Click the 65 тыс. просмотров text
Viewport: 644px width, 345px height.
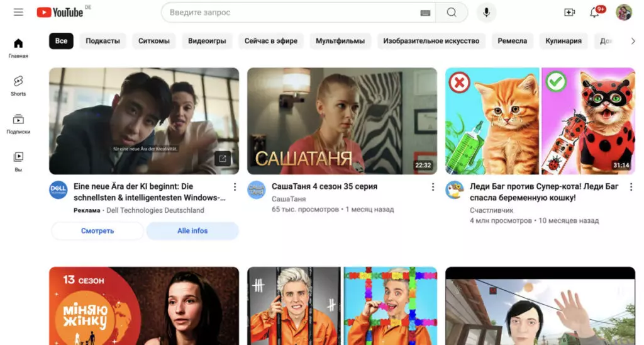point(305,209)
